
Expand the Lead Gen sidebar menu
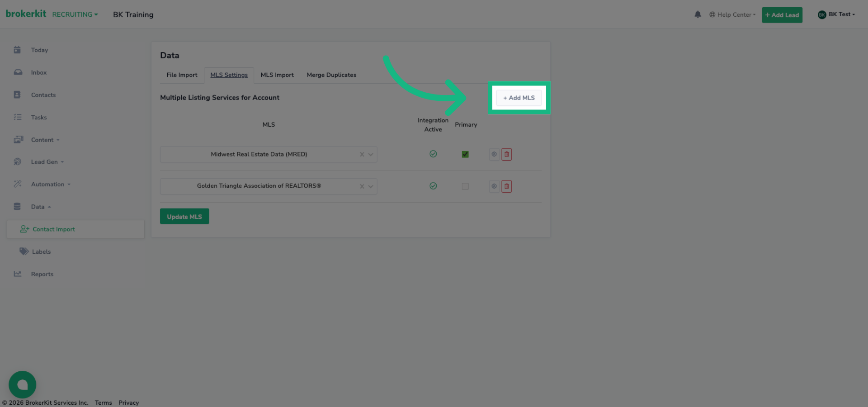pyautogui.click(x=47, y=162)
